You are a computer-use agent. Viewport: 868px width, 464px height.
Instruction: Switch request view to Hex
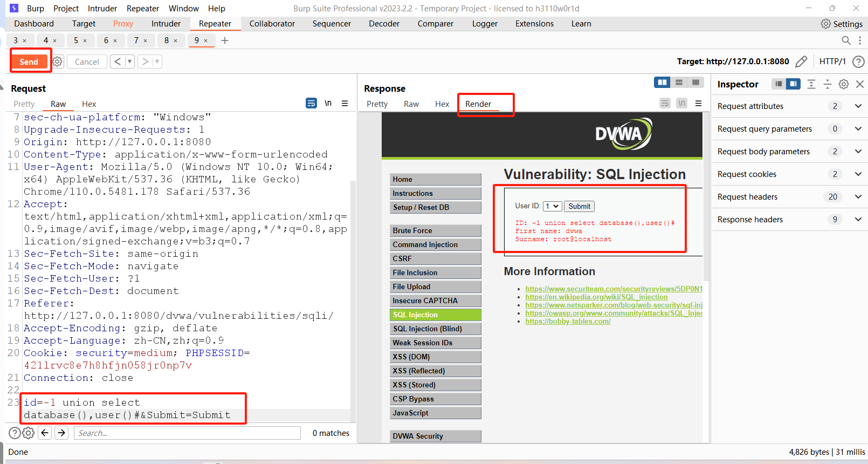click(x=89, y=104)
